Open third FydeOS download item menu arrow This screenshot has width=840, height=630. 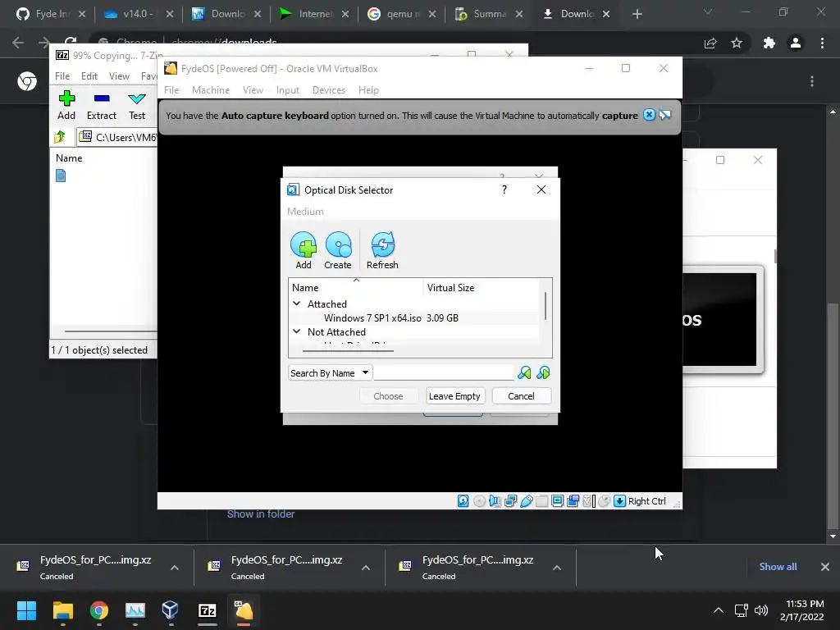pyautogui.click(x=557, y=568)
